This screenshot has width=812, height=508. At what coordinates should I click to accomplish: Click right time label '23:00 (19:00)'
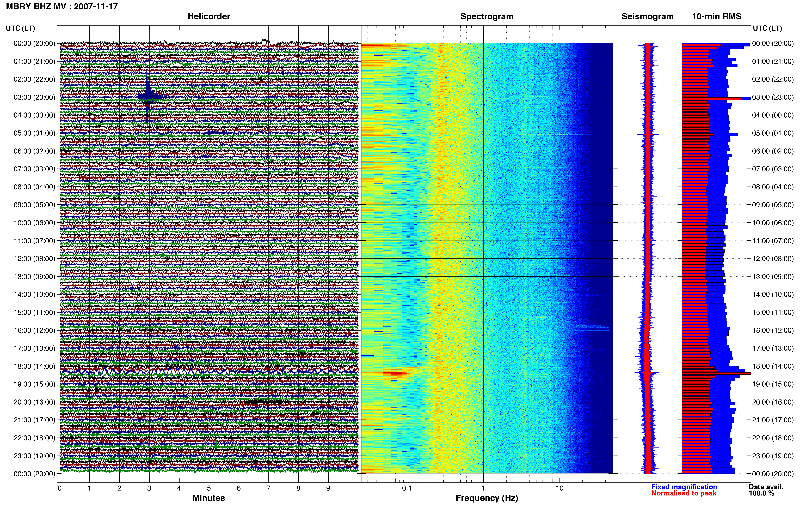click(773, 456)
